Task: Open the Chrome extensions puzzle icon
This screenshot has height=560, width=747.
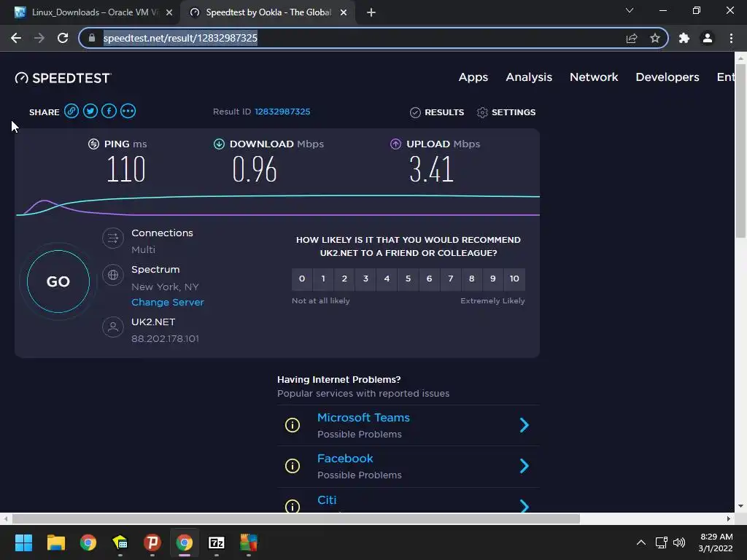Action: tap(684, 38)
